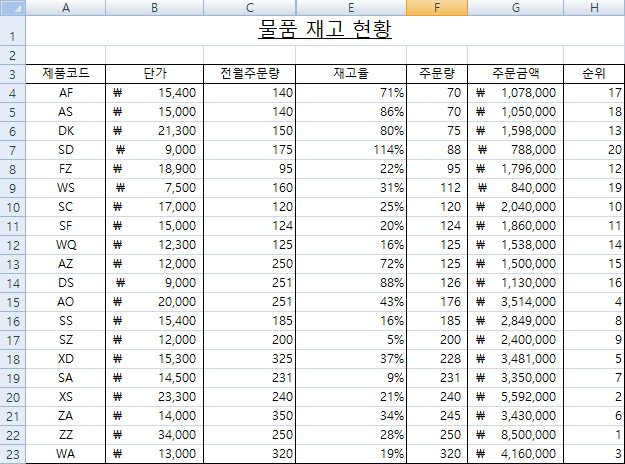
Task: Select product code cell WA
Action: [66, 454]
